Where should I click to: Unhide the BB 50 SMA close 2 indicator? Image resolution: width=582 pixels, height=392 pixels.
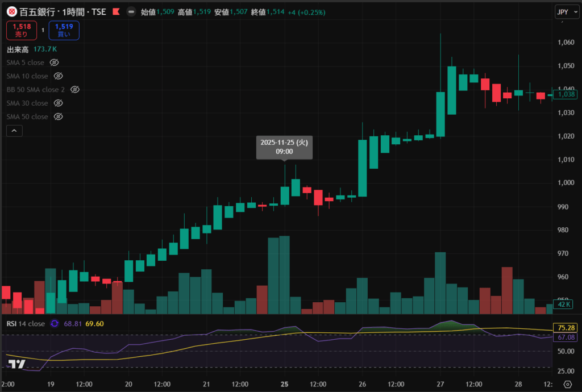74,90
